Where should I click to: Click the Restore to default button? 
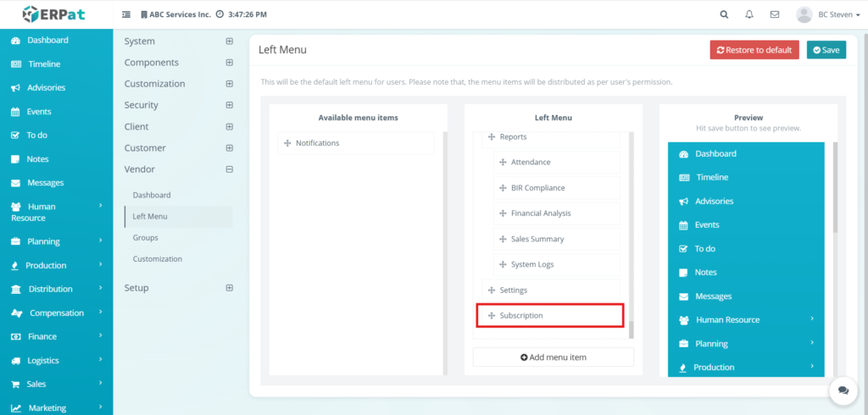(x=754, y=50)
